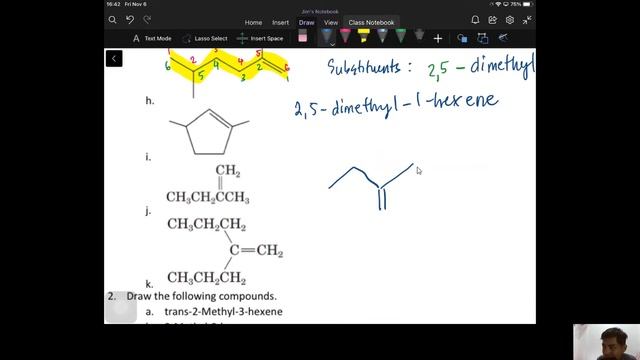
Task: Click the 'Substituents' handwritten label
Action: [364, 67]
